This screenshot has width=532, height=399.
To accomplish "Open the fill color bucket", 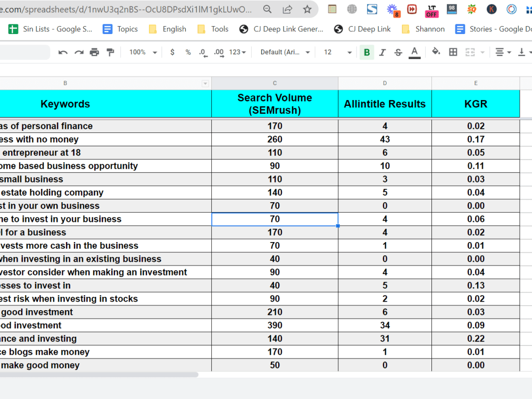I will click(x=436, y=52).
